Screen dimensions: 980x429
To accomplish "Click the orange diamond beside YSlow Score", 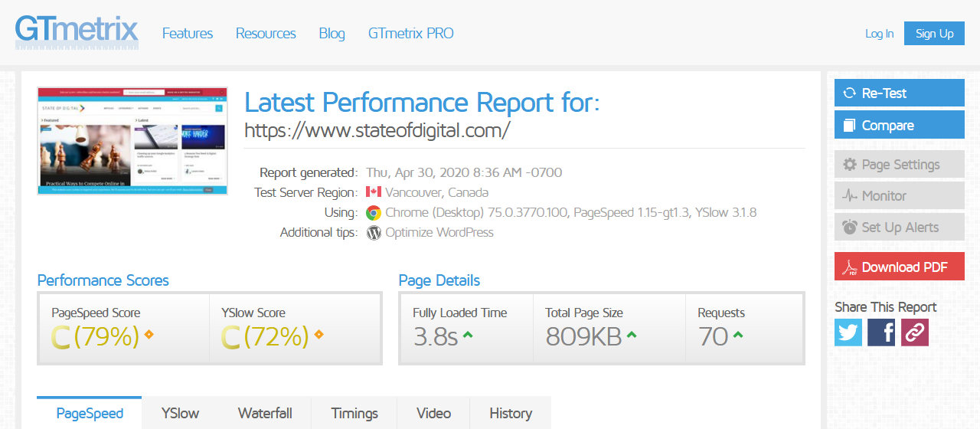I will (318, 335).
